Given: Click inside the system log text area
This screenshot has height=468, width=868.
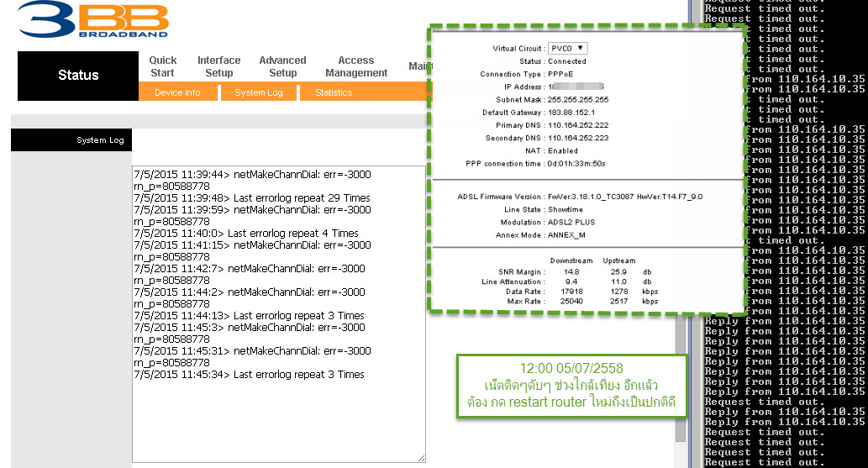Looking at the screenshot, I should tap(278, 314).
